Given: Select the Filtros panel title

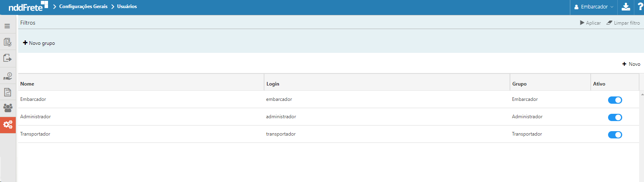Looking at the screenshot, I should pos(28,23).
